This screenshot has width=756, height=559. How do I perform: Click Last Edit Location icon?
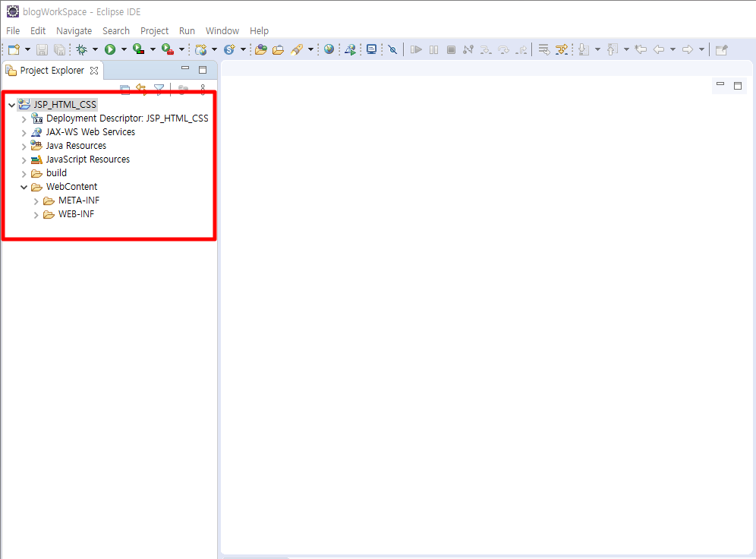(x=641, y=49)
